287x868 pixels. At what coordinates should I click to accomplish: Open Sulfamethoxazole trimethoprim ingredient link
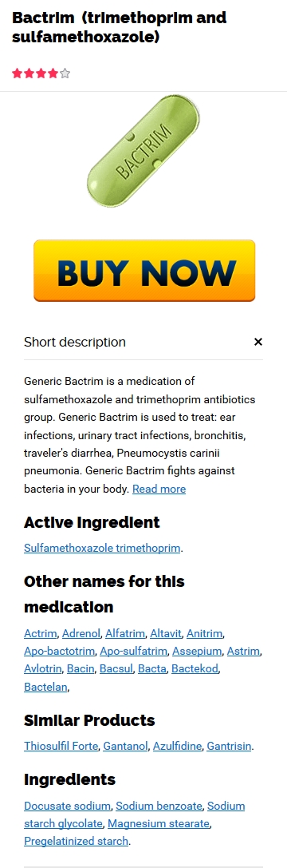102,548
